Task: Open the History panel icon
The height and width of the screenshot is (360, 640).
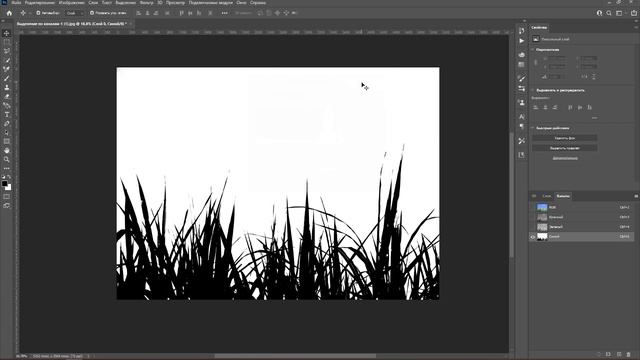Action: (x=521, y=31)
